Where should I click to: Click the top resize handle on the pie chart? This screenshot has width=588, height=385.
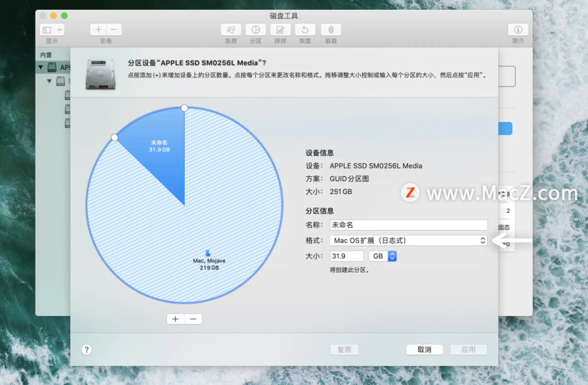pos(184,108)
